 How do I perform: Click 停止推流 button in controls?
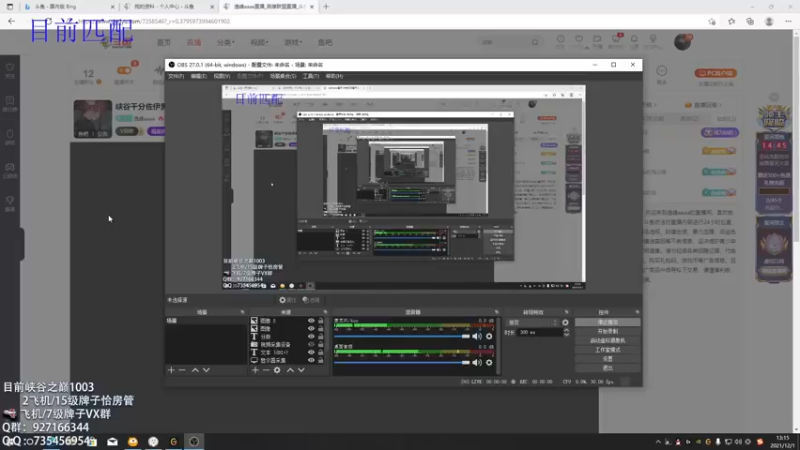607,322
